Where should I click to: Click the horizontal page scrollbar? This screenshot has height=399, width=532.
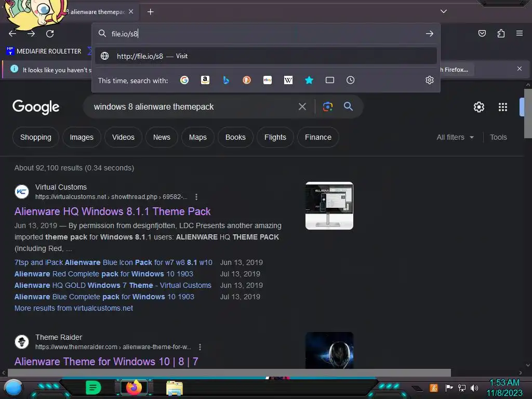pyautogui.click(x=229, y=373)
